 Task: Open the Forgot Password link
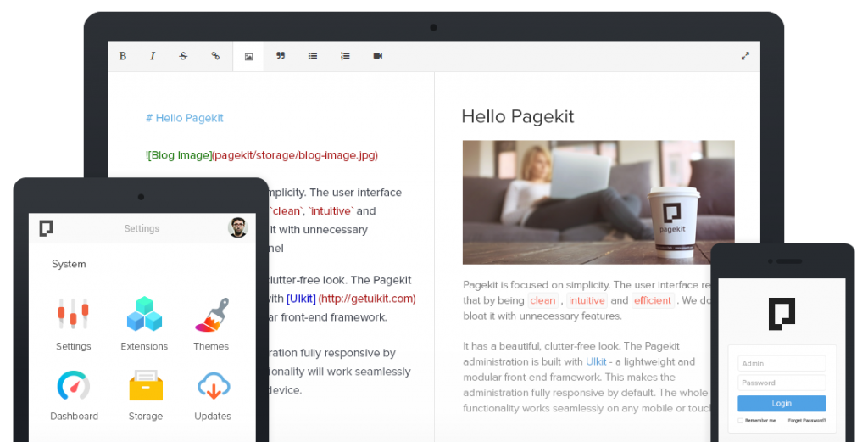tap(807, 421)
